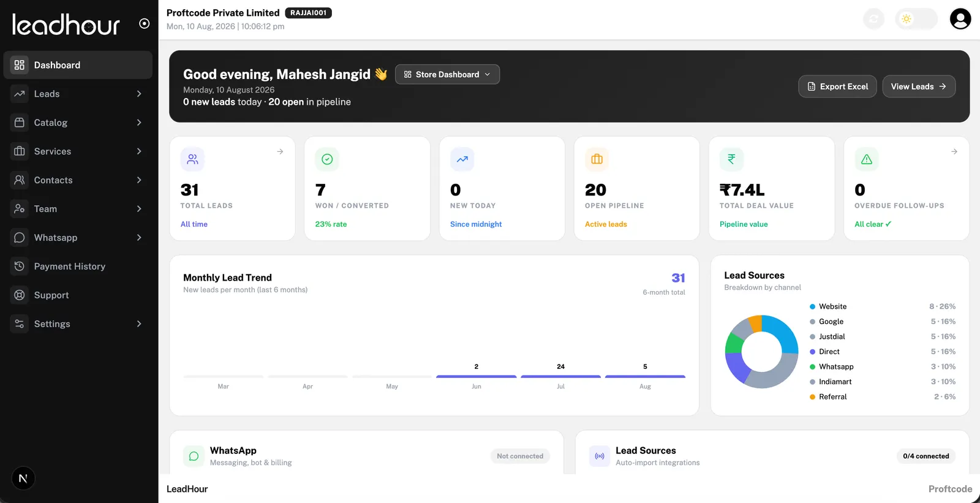Open the Store Dashboard dropdown

[x=447, y=74]
